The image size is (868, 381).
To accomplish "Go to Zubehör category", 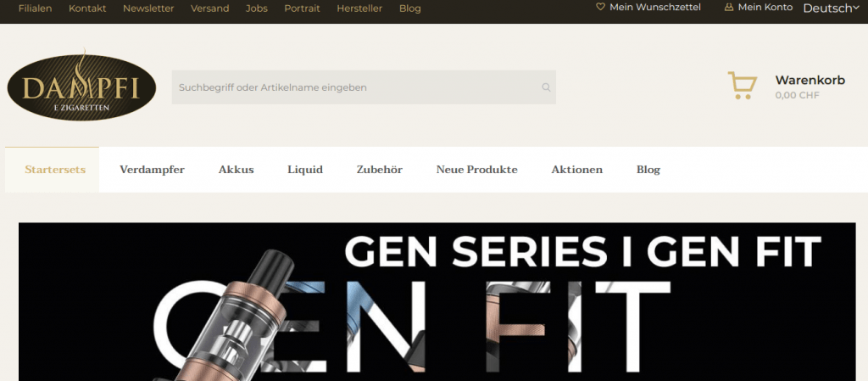I will coord(379,170).
